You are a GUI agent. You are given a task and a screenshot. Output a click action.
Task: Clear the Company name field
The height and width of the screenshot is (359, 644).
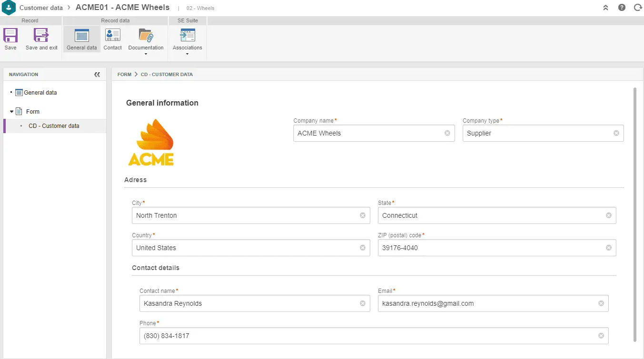(x=447, y=133)
